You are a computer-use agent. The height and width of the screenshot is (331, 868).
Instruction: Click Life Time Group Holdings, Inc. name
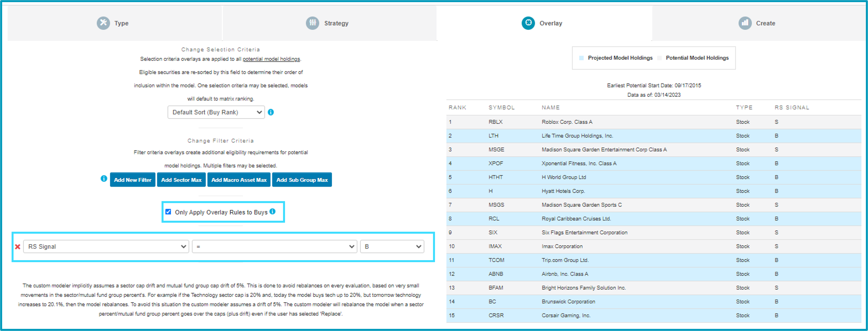point(577,136)
